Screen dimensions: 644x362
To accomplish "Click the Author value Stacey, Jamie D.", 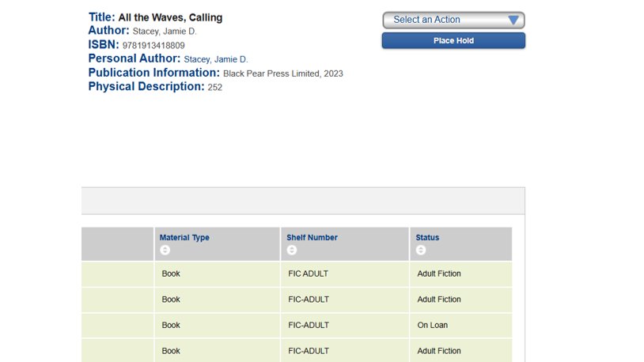I will 165,32.
